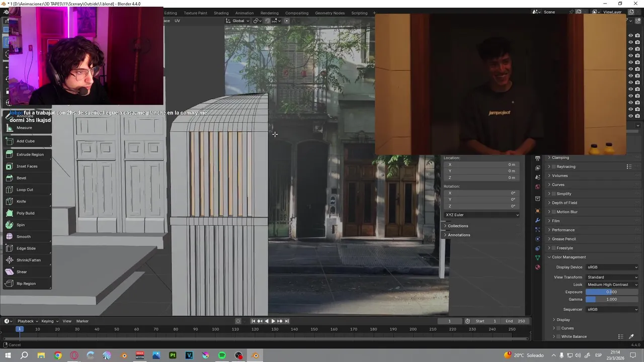This screenshot has width=644, height=362.
Task: Expand the Collections panel
Action: tap(458, 226)
